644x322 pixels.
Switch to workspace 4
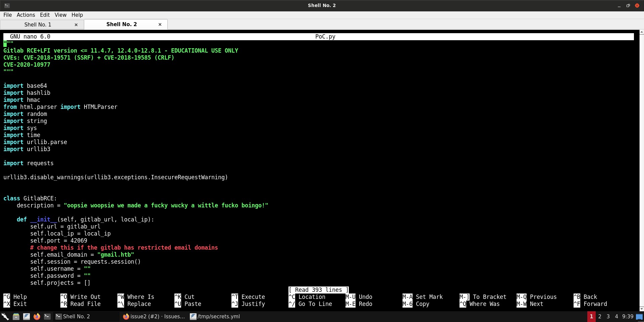point(616,316)
